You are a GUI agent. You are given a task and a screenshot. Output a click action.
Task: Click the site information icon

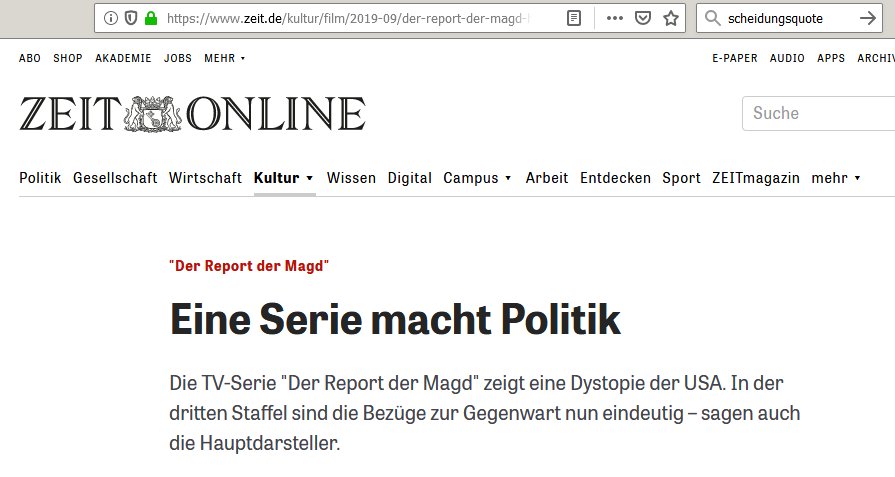click(111, 18)
